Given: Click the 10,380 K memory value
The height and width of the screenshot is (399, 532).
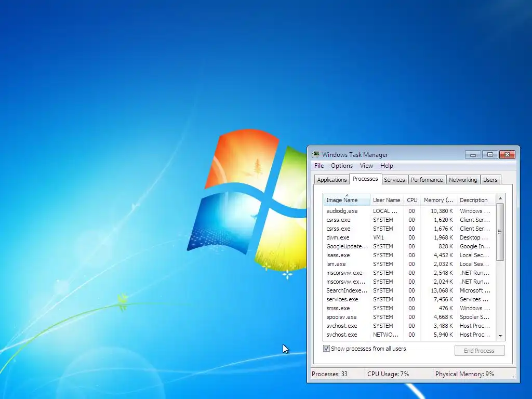Looking at the screenshot, I should point(442,211).
